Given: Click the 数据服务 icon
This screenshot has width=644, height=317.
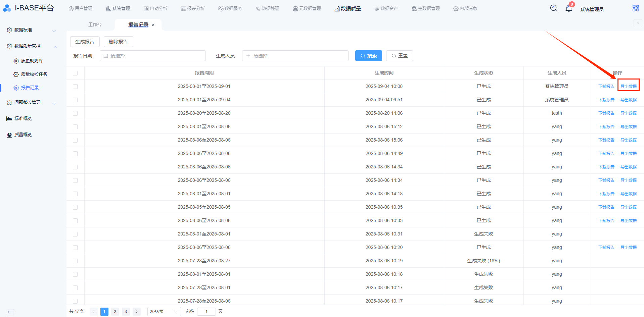Looking at the screenshot, I should (221, 9).
